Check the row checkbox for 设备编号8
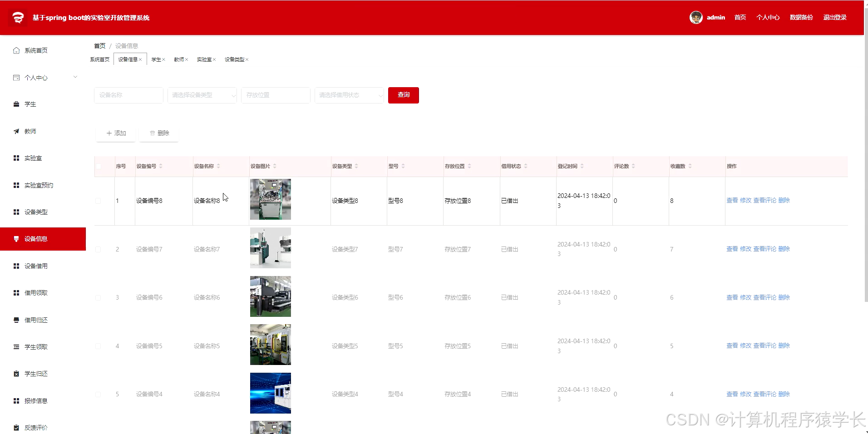868x434 pixels. pos(98,201)
